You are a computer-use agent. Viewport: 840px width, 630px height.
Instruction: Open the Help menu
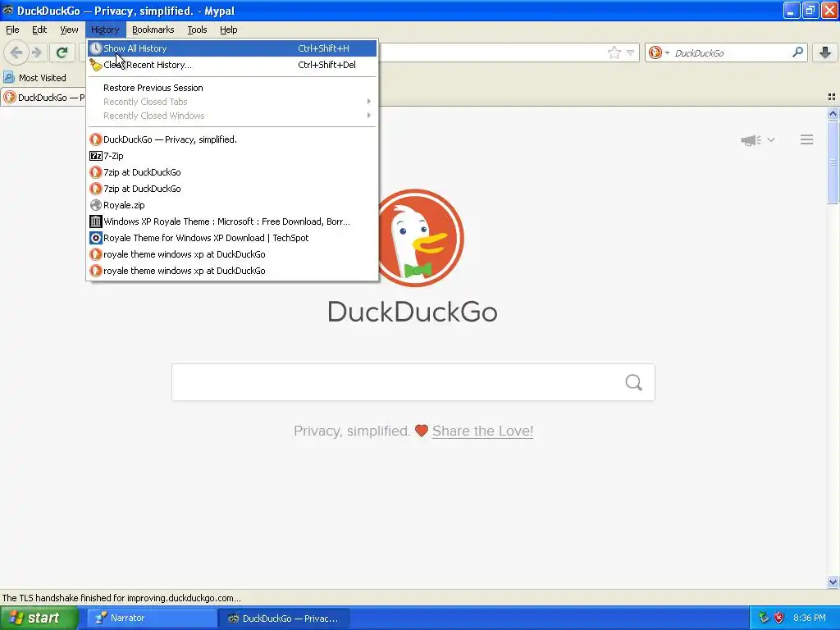click(x=229, y=30)
